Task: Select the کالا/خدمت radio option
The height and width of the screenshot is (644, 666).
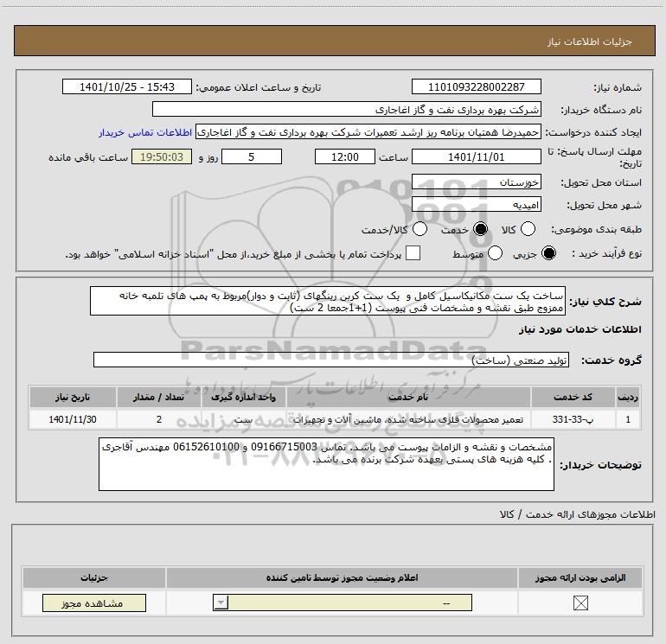Action: (x=419, y=229)
